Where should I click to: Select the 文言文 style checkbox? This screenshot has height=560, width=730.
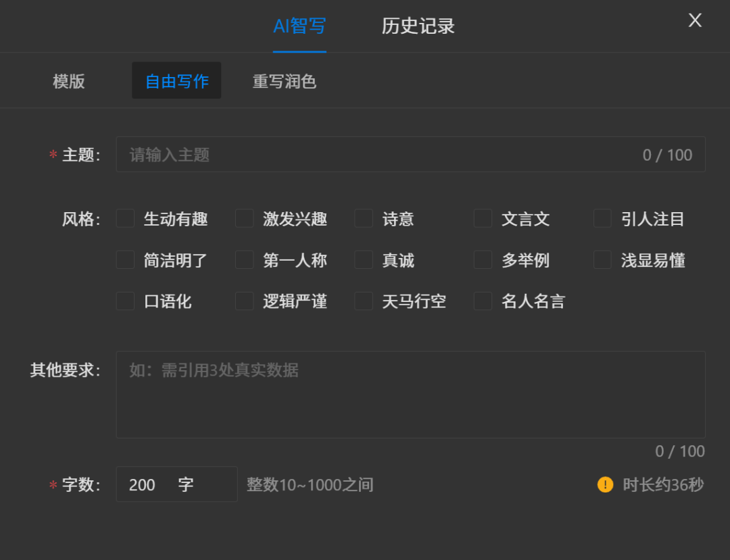483,218
